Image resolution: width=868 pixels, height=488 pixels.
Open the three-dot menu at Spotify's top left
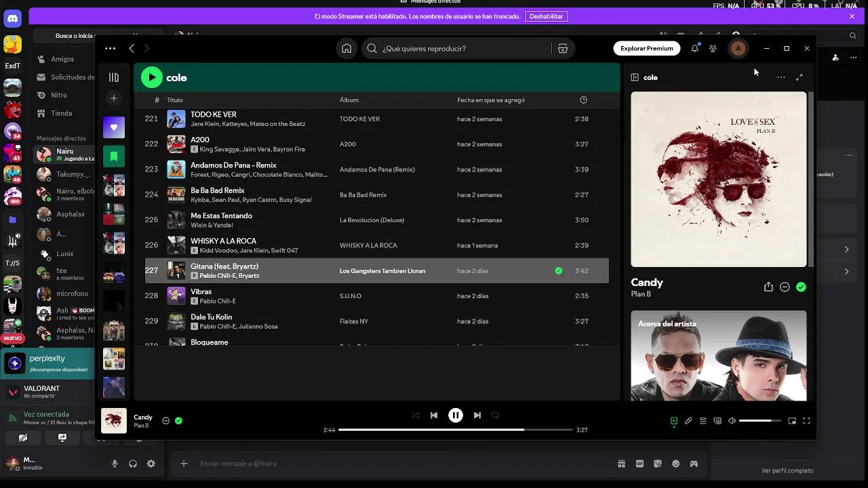[x=110, y=48]
